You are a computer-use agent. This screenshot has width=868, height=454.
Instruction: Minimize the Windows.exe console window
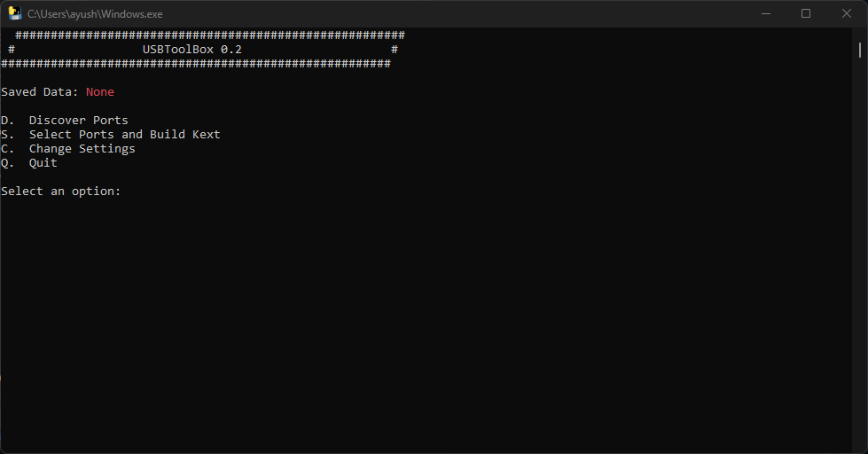point(765,13)
